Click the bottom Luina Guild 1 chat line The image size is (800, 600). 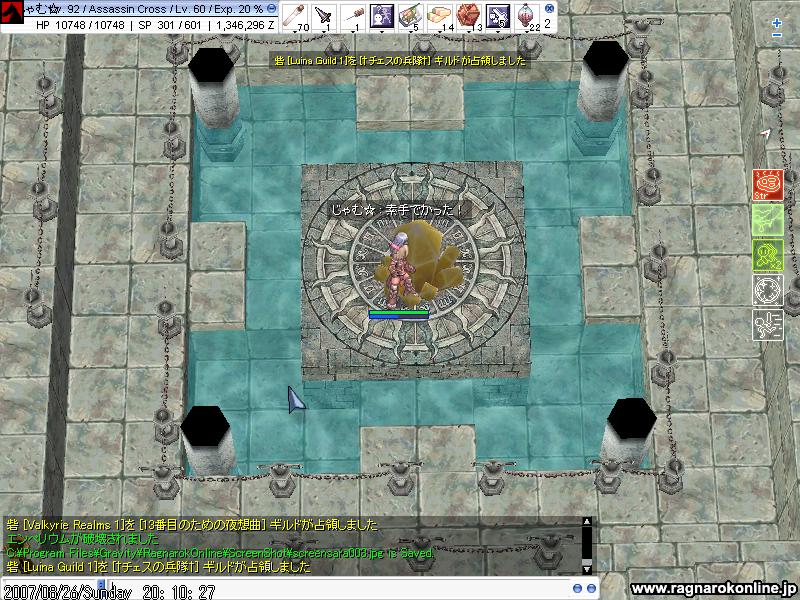click(158, 567)
